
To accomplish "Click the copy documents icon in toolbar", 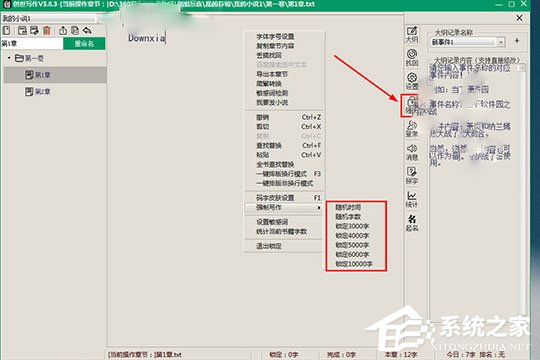I will pyautogui.click(x=75, y=30).
